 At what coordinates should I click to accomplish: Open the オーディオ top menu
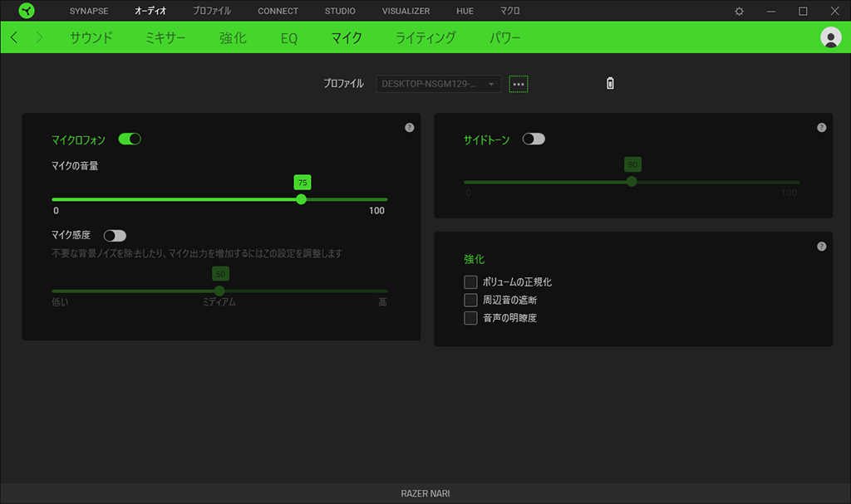(150, 11)
